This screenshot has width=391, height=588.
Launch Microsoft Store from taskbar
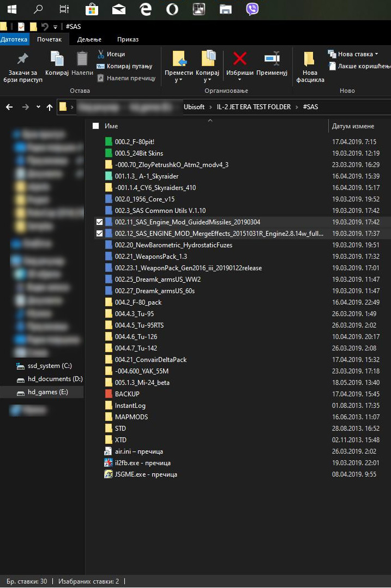[92, 9]
